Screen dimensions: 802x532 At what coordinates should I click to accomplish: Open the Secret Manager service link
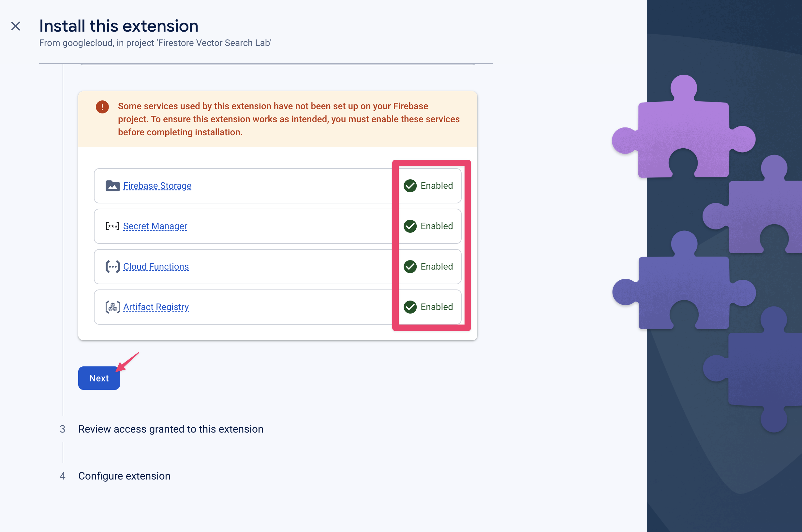coord(156,226)
